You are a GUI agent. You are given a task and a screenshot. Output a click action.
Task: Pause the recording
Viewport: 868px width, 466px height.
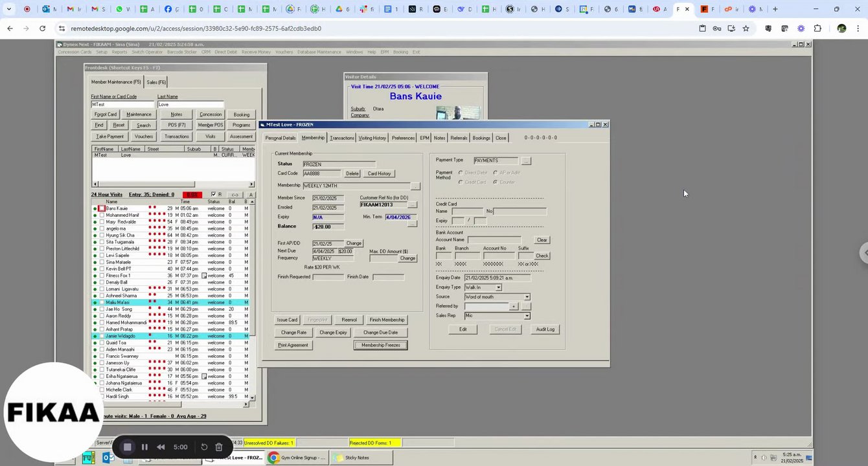[x=144, y=447]
